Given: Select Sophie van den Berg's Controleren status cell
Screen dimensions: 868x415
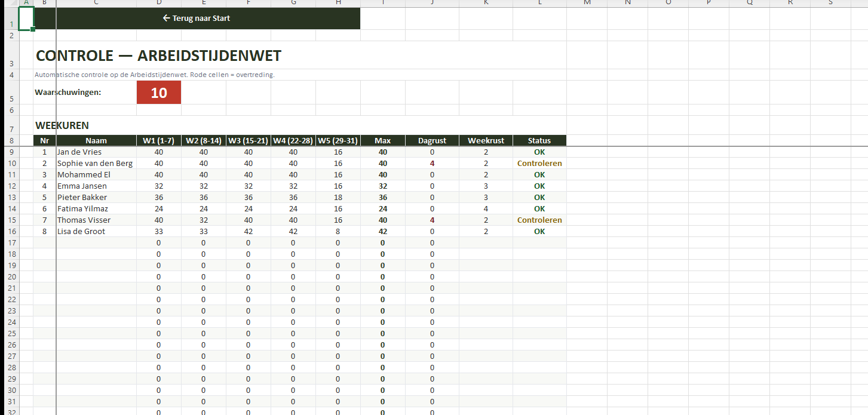Looking at the screenshot, I should [539, 164].
